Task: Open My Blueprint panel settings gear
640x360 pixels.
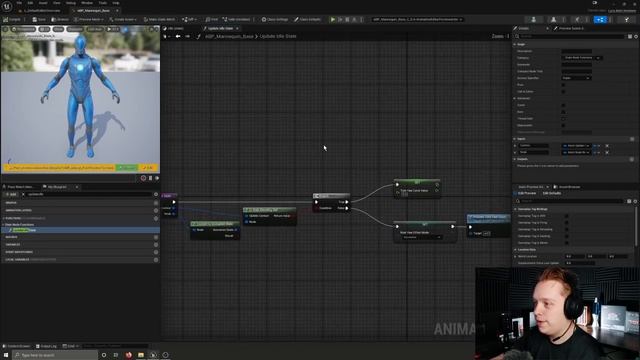Action: 156,194
